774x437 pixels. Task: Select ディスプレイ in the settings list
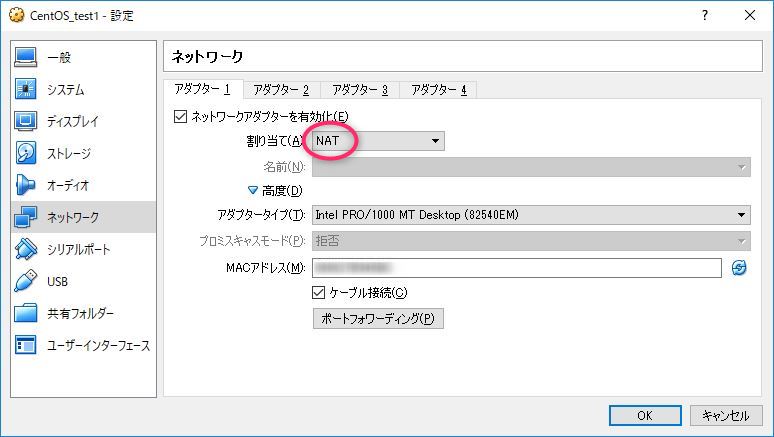83,121
